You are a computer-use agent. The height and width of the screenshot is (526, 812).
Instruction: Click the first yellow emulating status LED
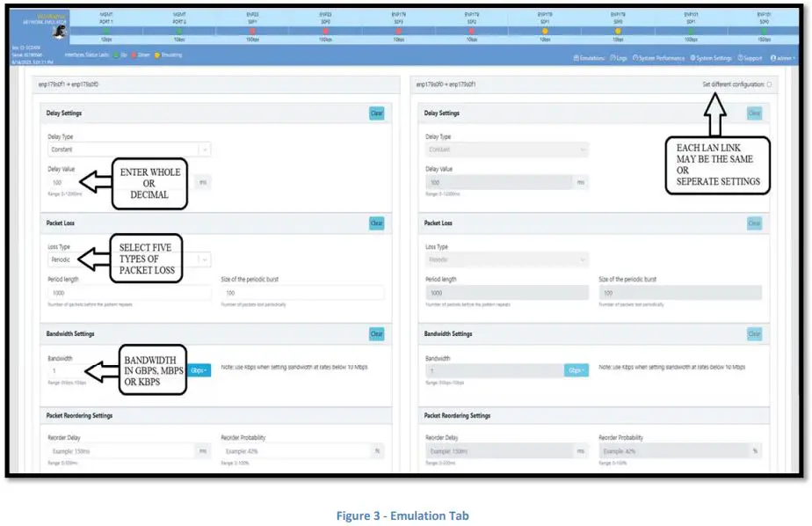[x=545, y=31]
